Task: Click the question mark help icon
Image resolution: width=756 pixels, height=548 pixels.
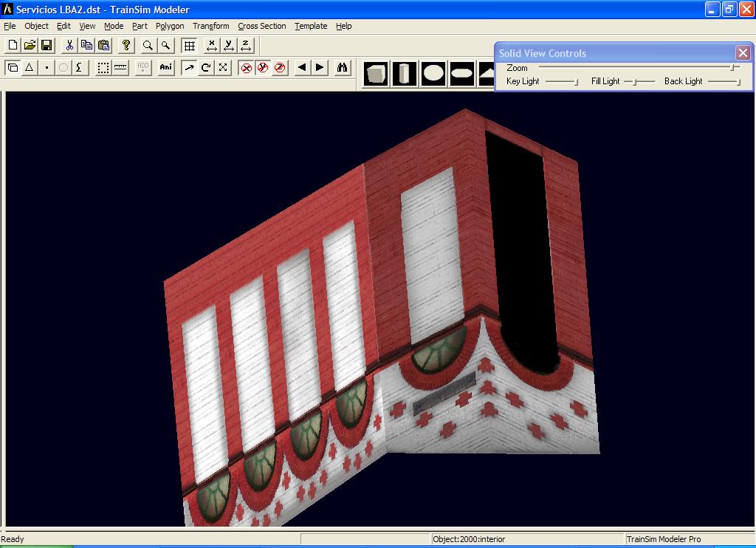Action: [x=126, y=45]
